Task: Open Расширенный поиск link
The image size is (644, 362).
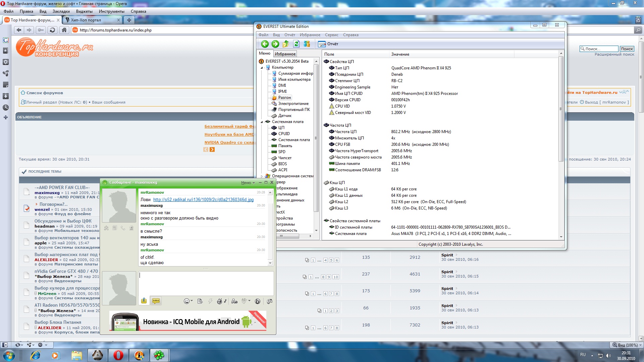Action: (614, 54)
